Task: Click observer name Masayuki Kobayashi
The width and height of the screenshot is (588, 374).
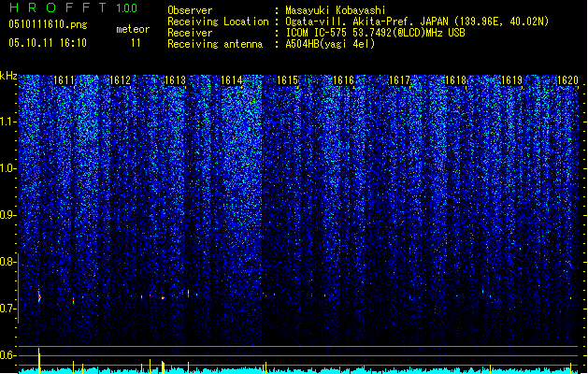Action: (x=336, y=10)
